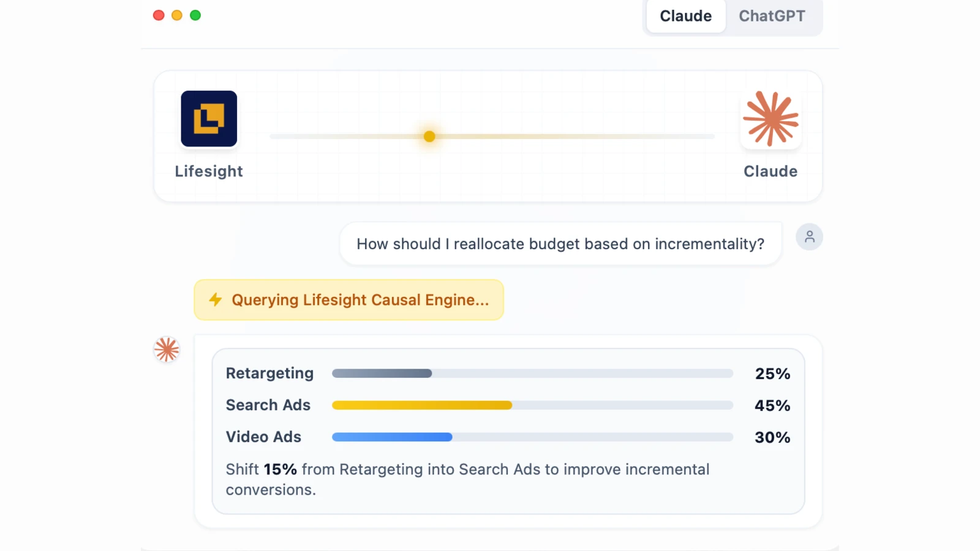
Task: Click the yellow minimize window button
Action: click(177, 15)
